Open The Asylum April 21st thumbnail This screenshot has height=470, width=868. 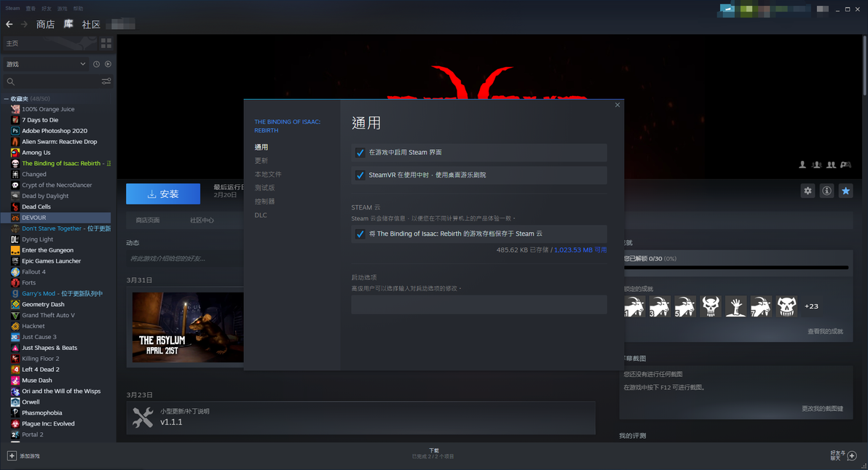click(x=188, y=327)
